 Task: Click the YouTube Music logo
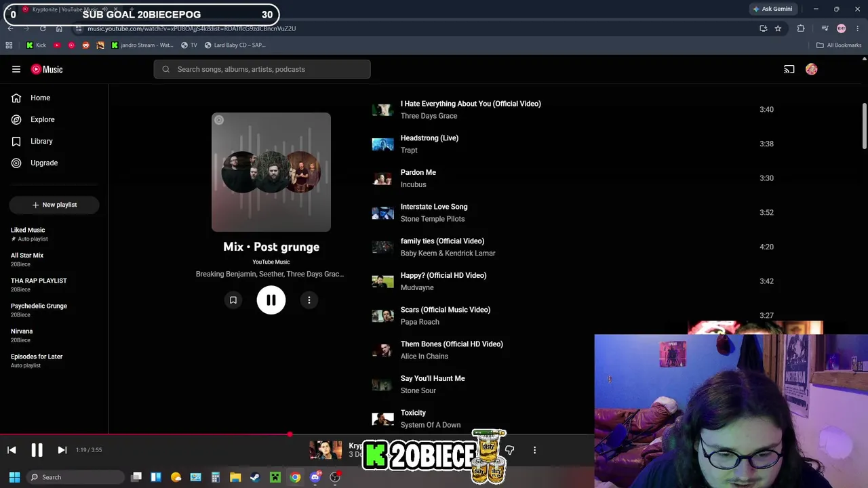point(47,69)
